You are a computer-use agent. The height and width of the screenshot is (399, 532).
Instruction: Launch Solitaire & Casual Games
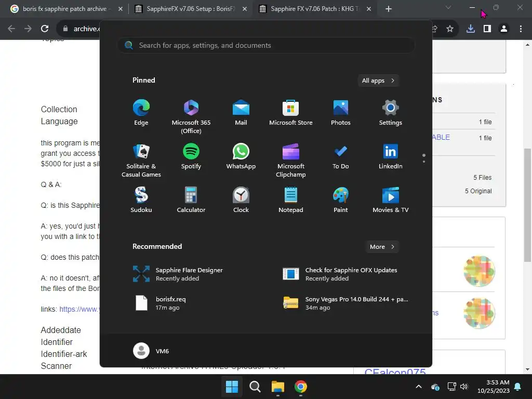coord(141,161)
